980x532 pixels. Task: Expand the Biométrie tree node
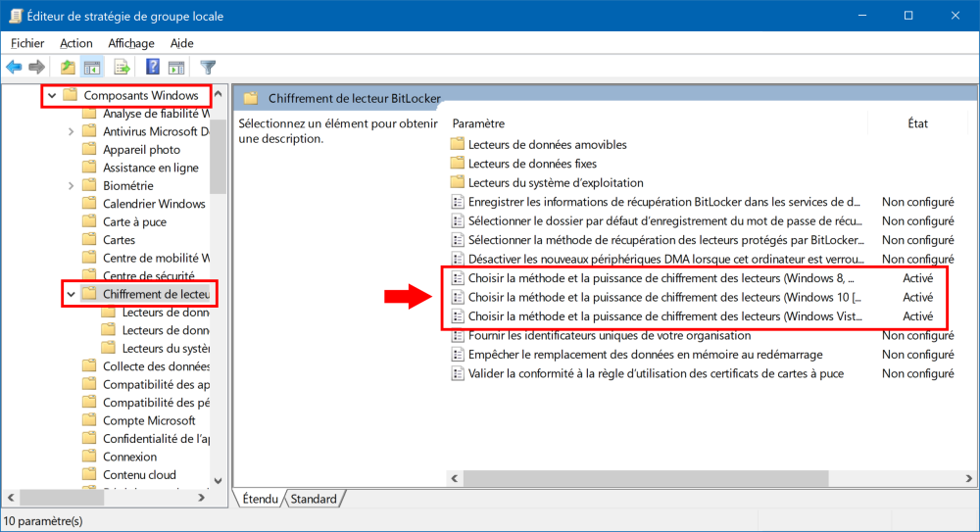[71, 186]
